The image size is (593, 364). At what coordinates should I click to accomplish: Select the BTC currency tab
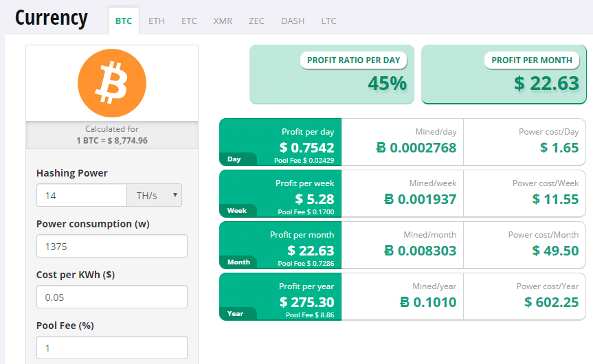point(124,21)
